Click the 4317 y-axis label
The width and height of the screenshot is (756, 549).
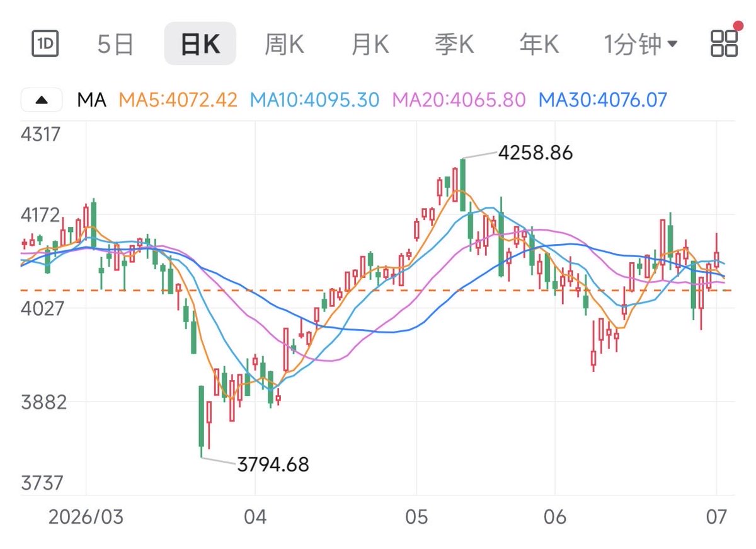[40, 134]
